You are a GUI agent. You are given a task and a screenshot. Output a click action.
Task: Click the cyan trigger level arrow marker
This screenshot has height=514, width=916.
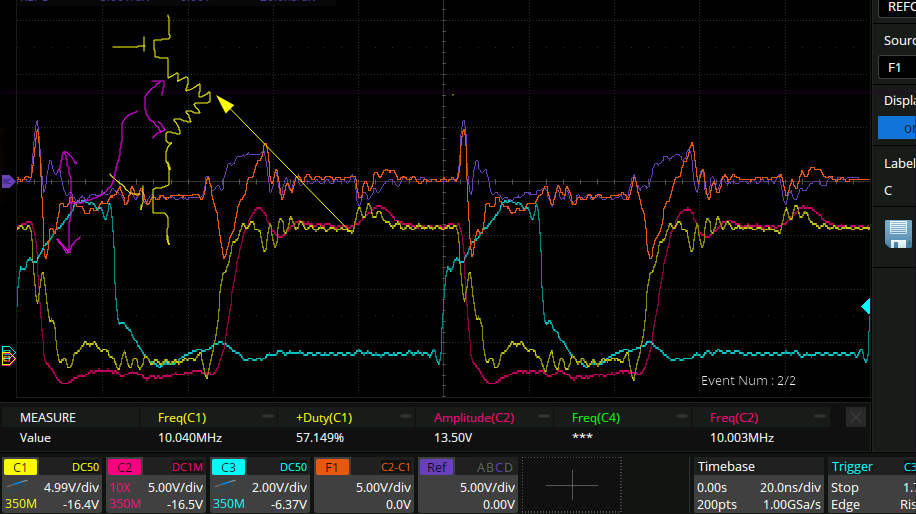click(866, 306)
